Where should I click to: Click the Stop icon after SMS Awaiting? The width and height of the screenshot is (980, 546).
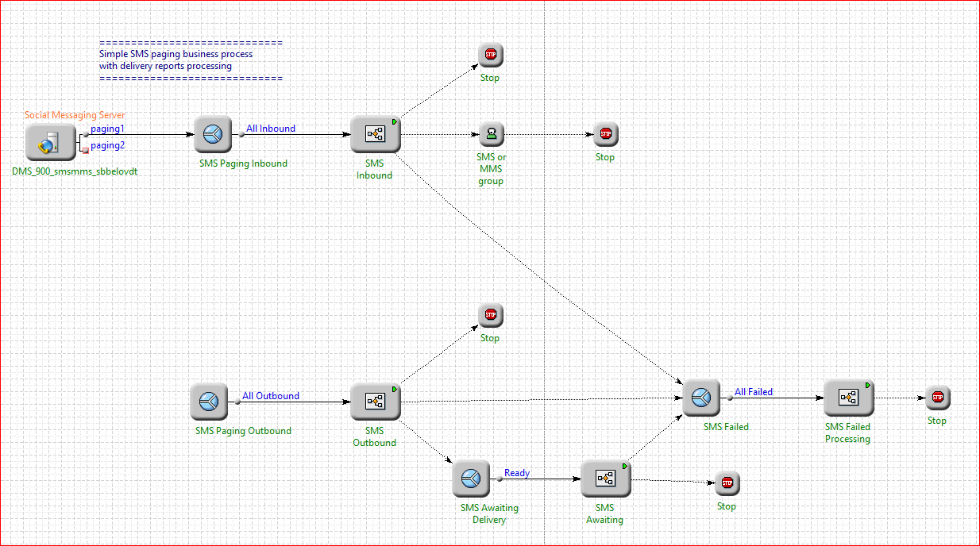coord(727,483)
